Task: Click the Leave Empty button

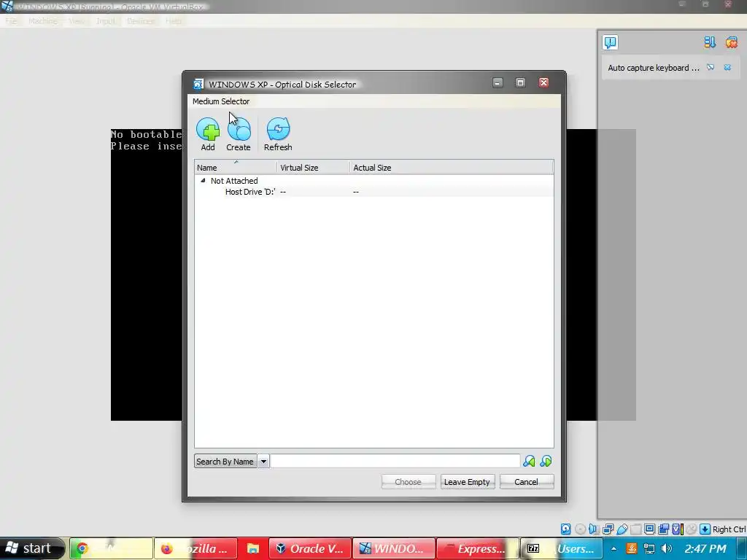Action: pyautogui.click(x=468, y=482)
